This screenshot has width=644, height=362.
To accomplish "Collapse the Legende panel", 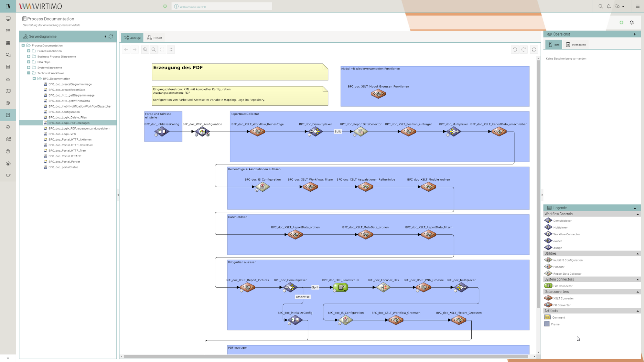I will click(635, 208).
